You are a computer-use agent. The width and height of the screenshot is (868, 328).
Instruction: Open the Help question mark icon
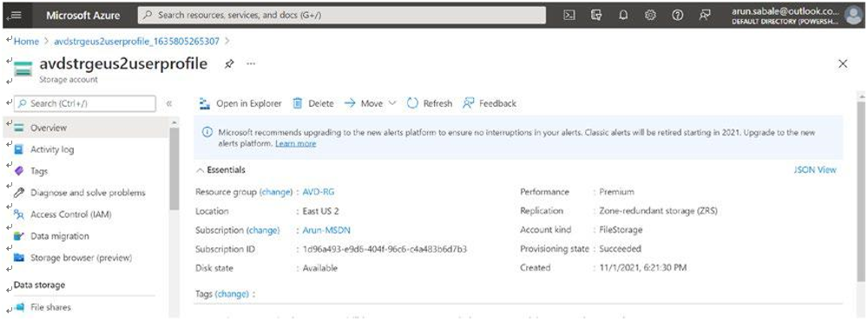[x=677, y=15]
